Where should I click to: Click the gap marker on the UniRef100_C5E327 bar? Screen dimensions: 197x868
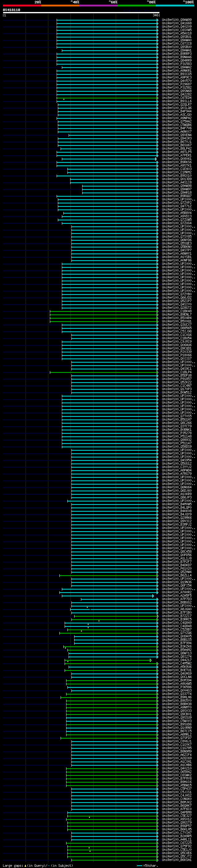point(89,817)
